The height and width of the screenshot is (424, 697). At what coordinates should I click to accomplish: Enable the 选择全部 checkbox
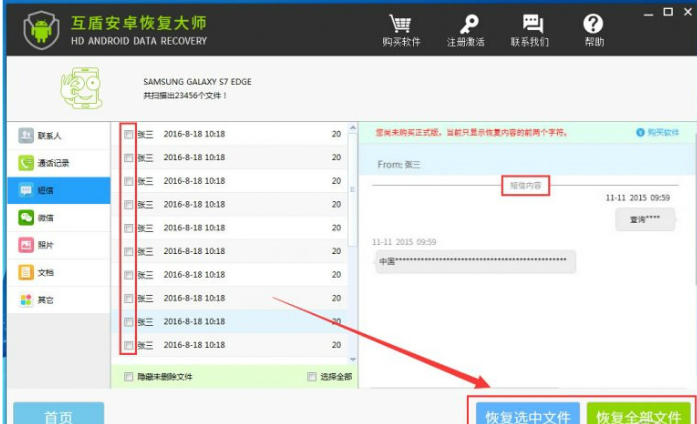[x=312, y=377]
